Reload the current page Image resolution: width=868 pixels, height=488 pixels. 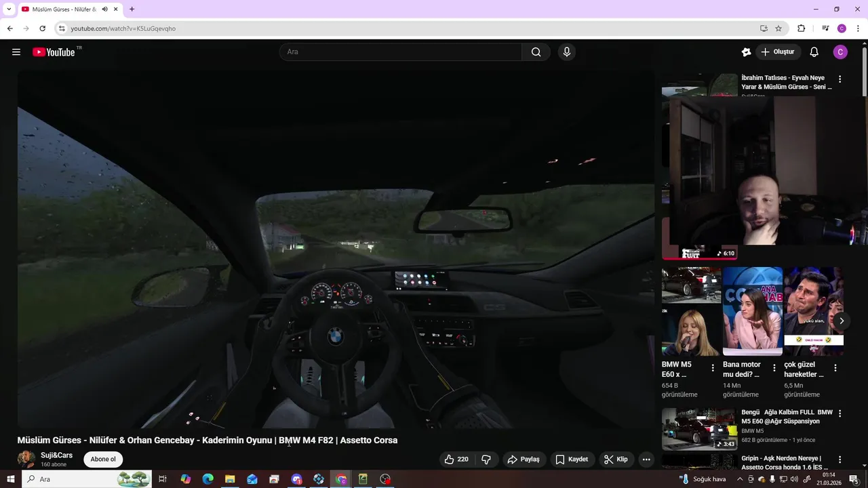click(x=42, y=28)
